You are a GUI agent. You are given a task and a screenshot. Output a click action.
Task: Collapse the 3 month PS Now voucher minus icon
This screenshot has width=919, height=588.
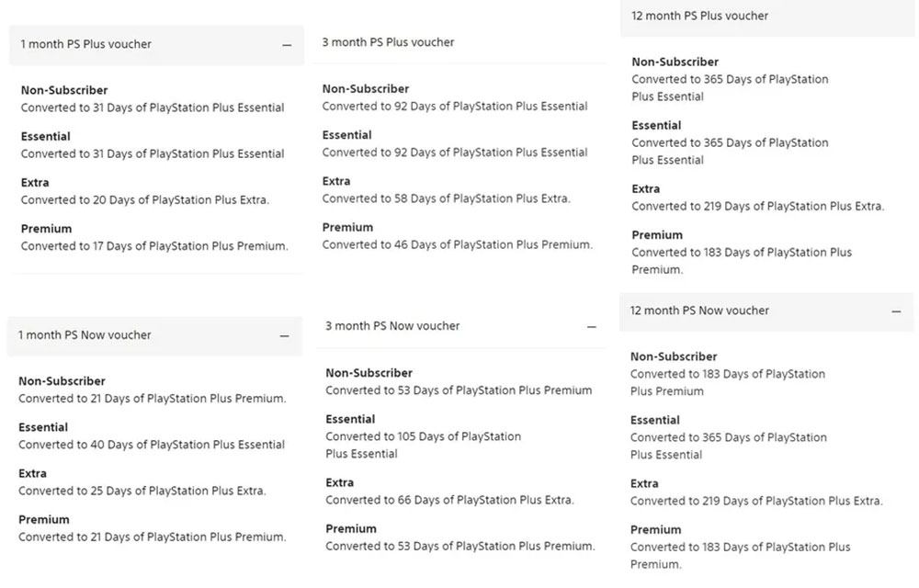(x=591, y=327)
